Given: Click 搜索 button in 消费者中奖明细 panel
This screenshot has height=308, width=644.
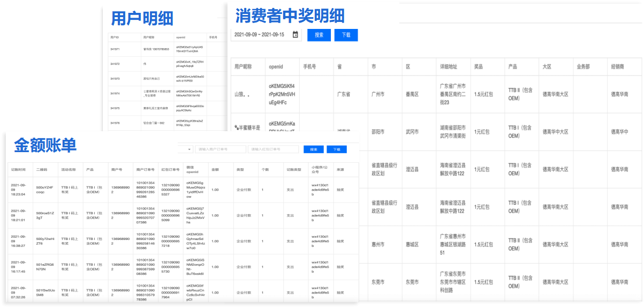Looking at the screenshot, I should click(319, 35).
